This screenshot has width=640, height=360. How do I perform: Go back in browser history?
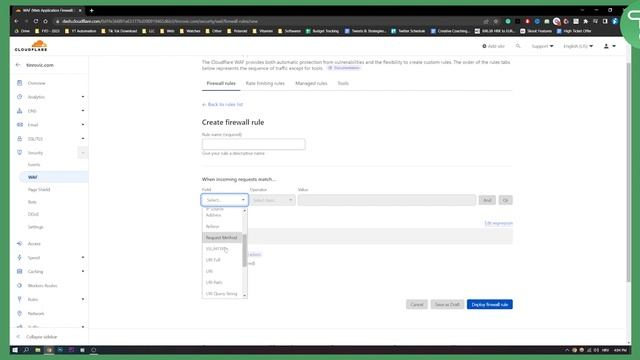[x=17, y=21]
